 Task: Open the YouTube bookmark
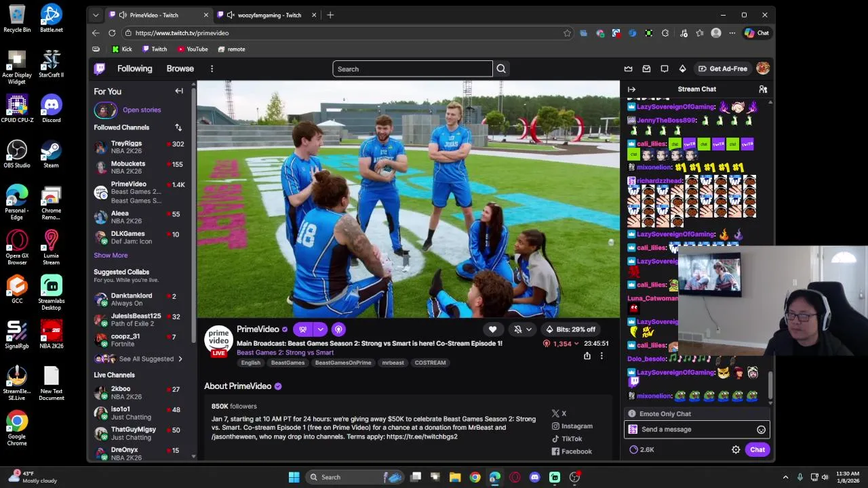[x=193, y=49]
